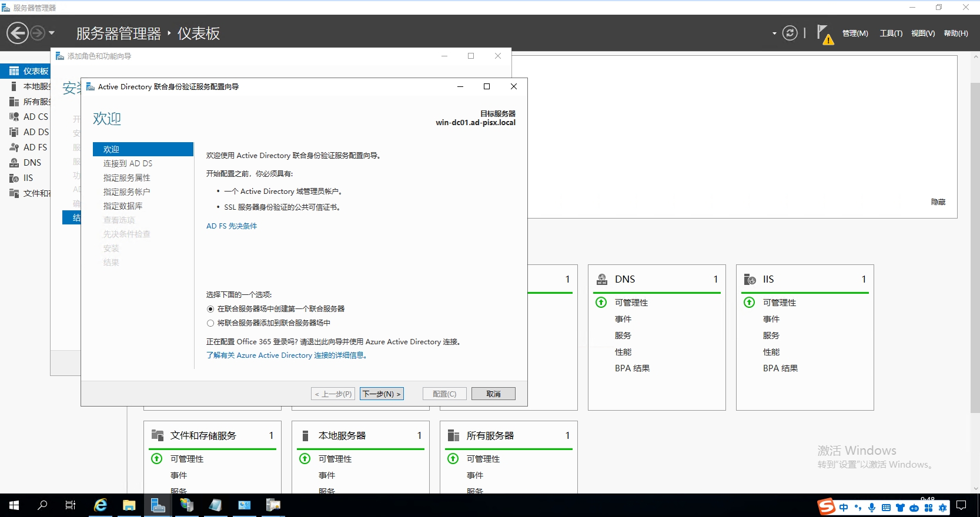
Task: Click the notifications flag warning icon
Action: [824, 34]
